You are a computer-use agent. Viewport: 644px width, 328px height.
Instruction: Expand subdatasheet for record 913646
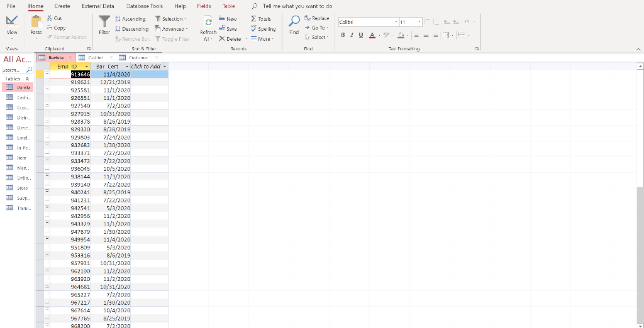click(x=47, y=74)
